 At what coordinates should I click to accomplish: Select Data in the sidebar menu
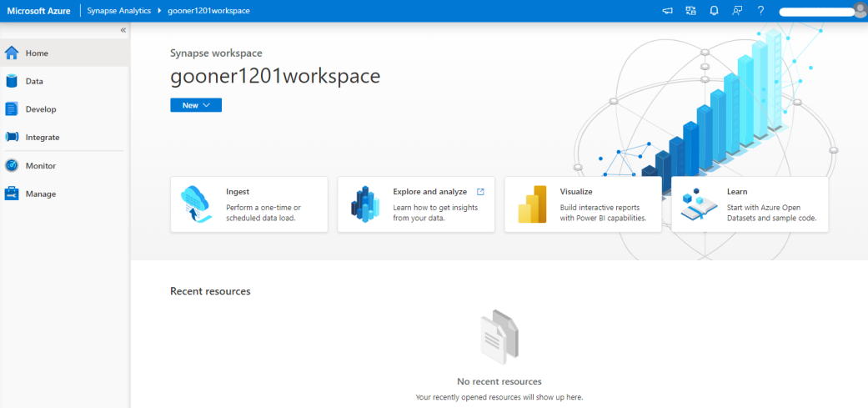[65, 81]
